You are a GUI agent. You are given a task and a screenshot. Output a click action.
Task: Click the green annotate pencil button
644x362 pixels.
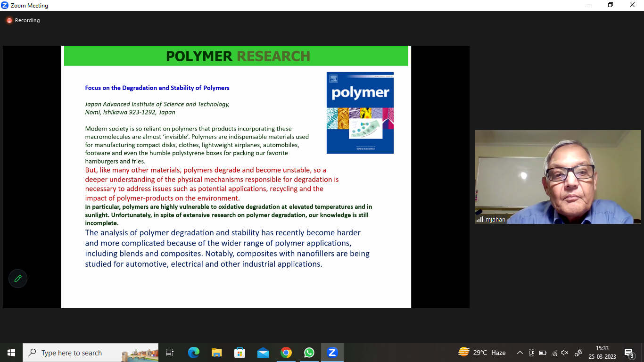coord(18,279)
